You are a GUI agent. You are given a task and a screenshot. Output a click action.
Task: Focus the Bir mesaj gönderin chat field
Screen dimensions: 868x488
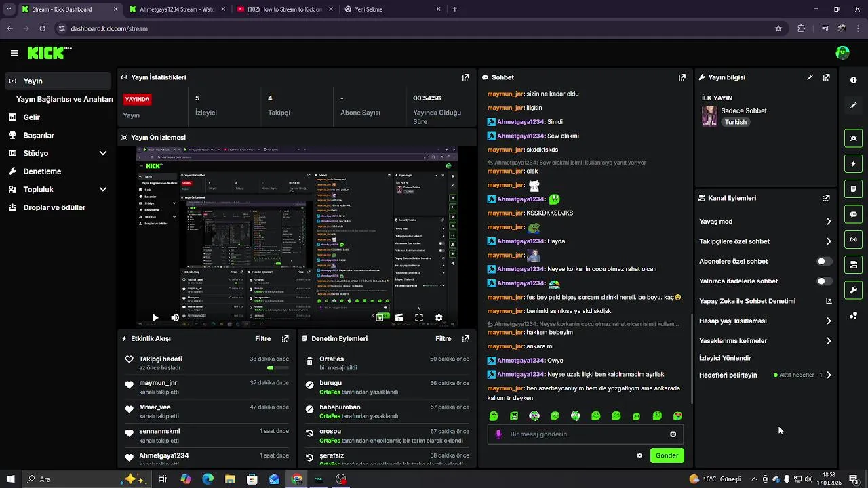[586, 434]
